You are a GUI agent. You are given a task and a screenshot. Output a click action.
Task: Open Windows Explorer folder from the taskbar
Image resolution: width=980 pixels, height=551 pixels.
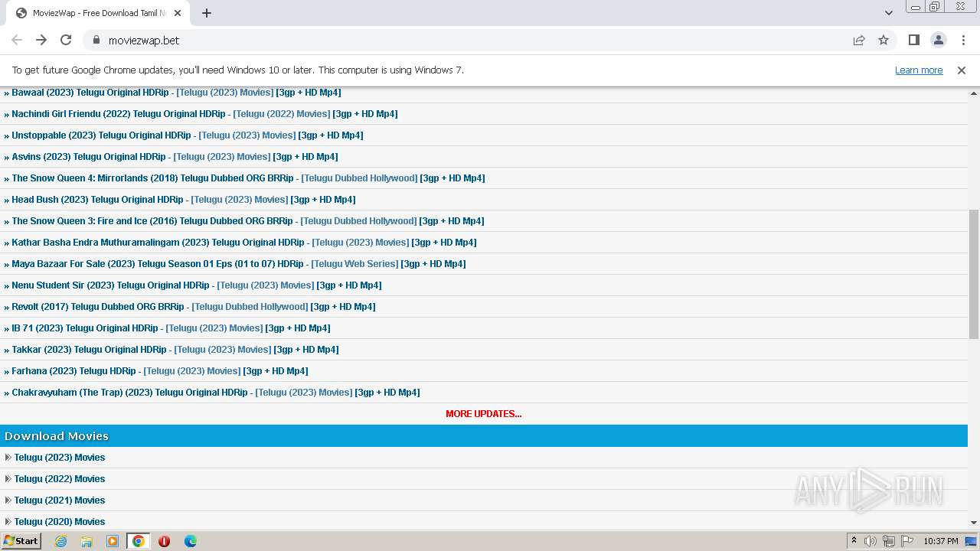87,541
